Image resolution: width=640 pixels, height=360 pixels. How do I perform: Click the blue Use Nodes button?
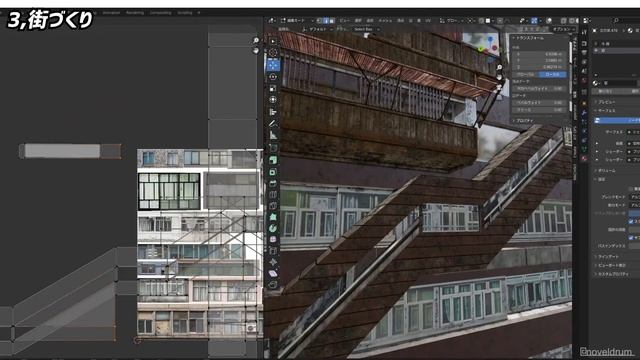(617, 120)
